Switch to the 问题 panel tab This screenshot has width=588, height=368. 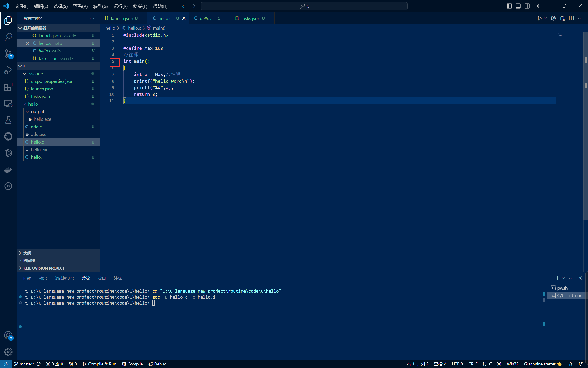(x=27, y=278)
